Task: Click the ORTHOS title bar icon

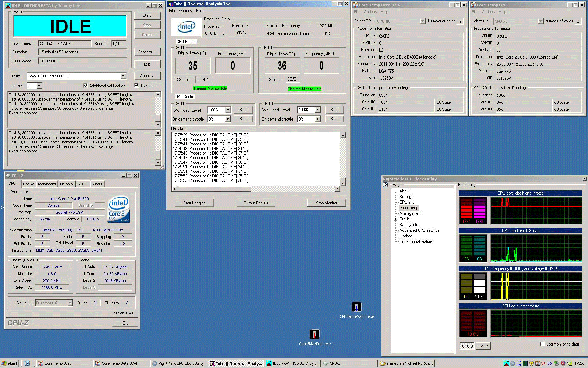Action: (8, 5)
